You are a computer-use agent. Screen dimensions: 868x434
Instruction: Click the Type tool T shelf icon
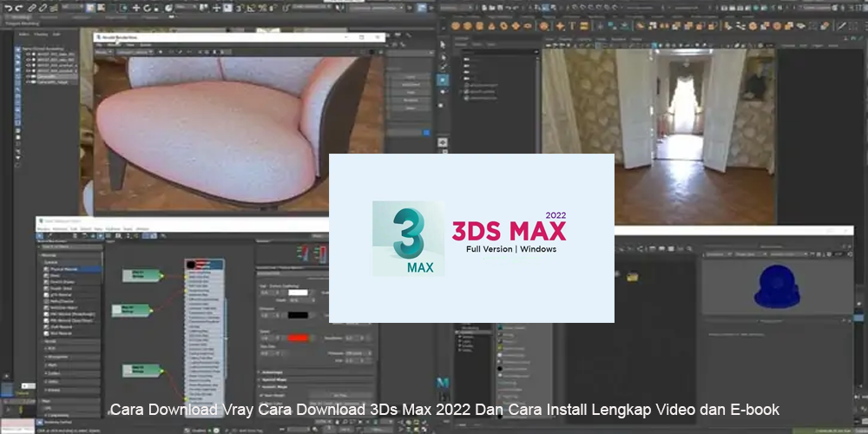click(x=572, y=25)
